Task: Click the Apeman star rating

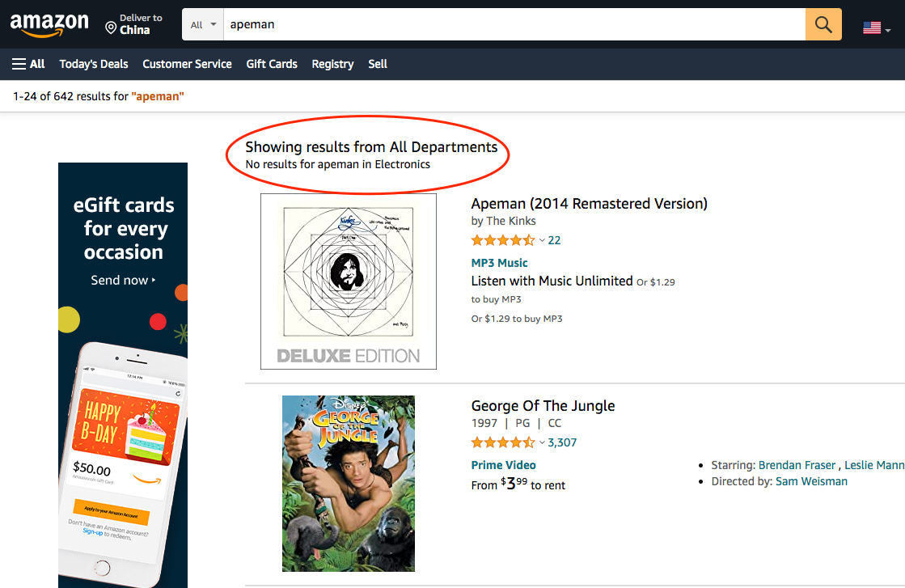Action: [x=502, y=240]
